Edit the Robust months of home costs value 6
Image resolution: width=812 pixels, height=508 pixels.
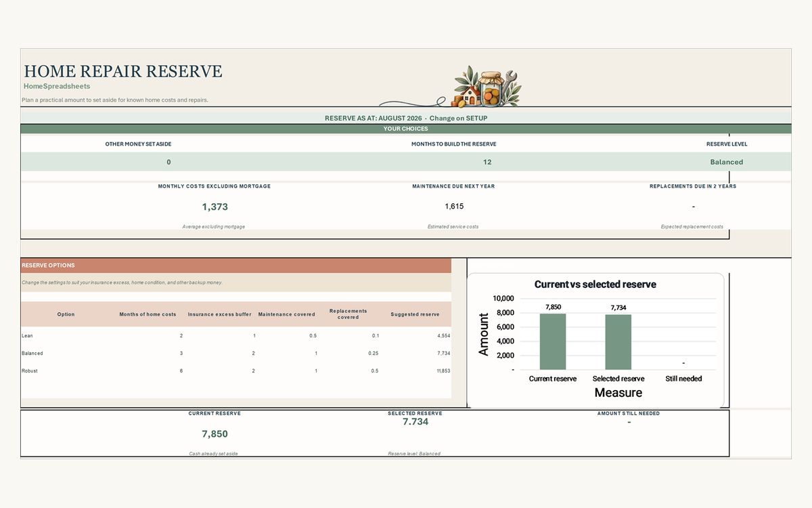[x=181, y=371]
